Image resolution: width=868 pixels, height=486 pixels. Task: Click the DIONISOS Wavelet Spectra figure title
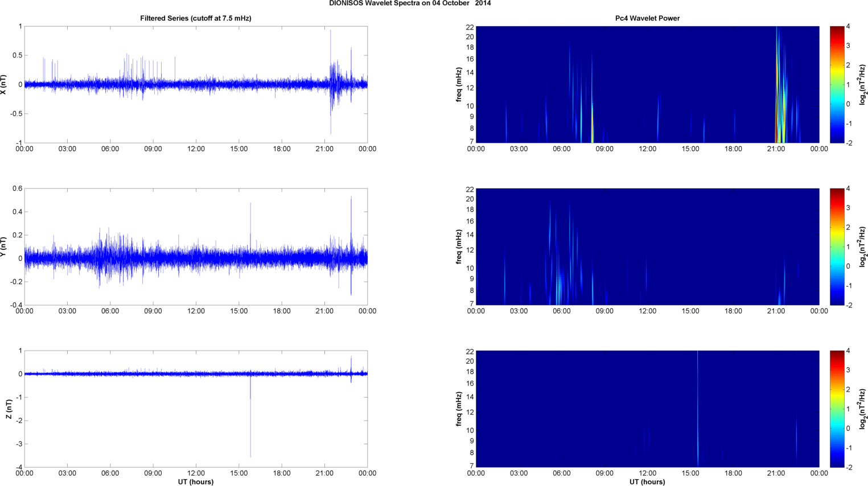click(410, 3)
